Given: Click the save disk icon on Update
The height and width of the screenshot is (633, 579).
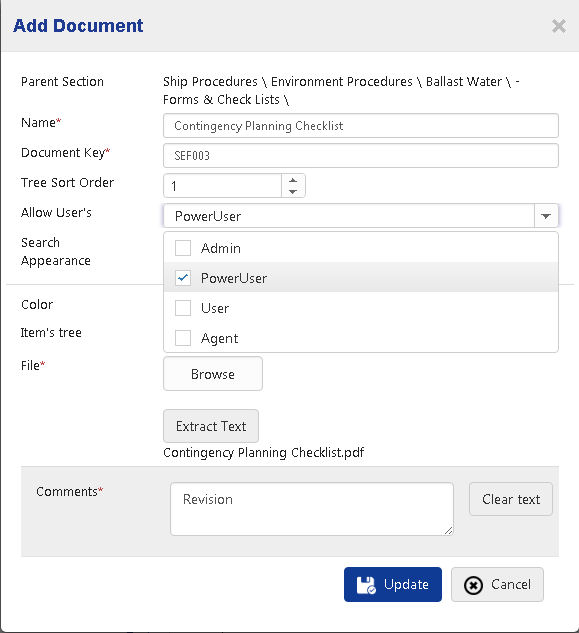Looking at the screenshot, I should coord(366,585).
